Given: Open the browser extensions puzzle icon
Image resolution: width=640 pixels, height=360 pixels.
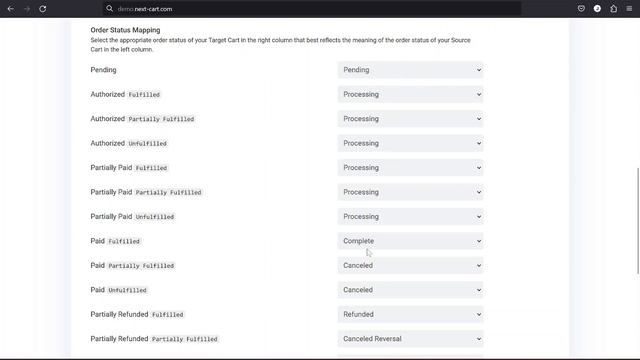Looking at the screenshot, I should 613,9.
